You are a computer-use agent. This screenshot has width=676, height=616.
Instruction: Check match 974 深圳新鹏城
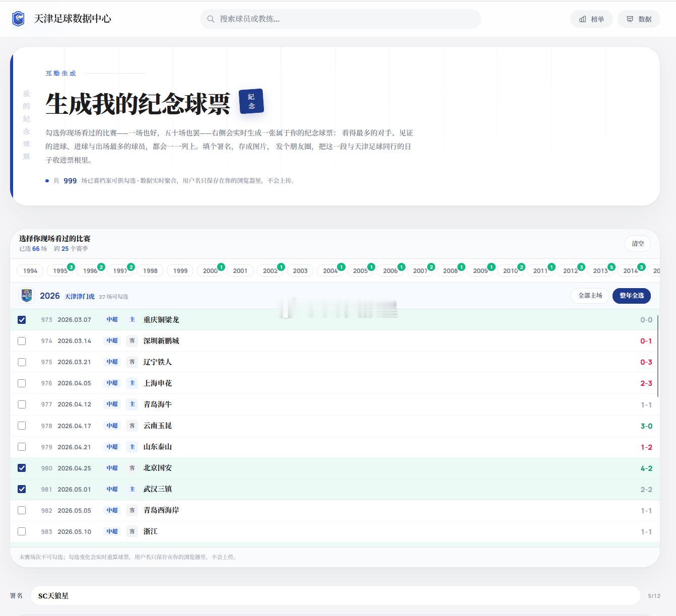[x=22, y=341]
